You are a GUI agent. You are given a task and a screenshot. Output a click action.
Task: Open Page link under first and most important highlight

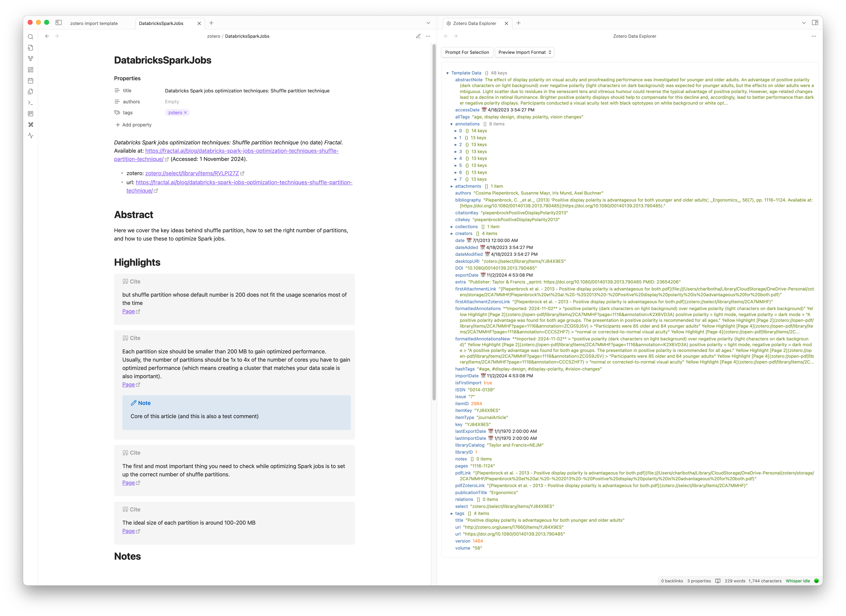coord(128,483)
